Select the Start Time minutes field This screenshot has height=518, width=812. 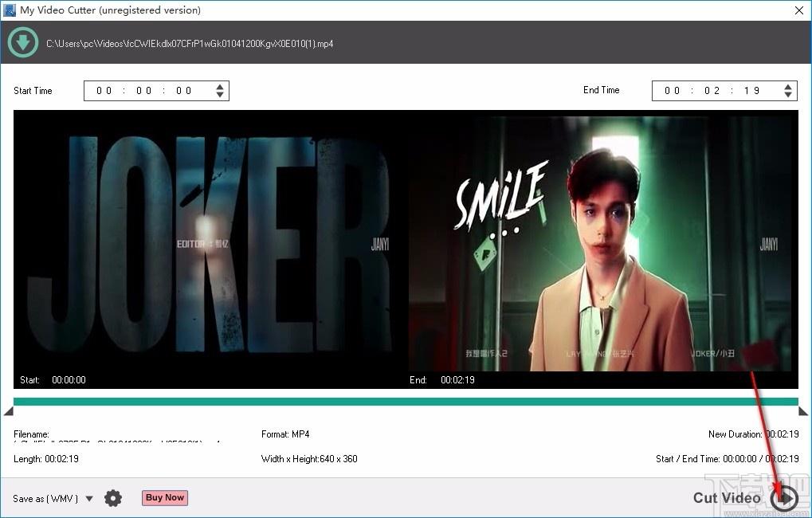143,91
